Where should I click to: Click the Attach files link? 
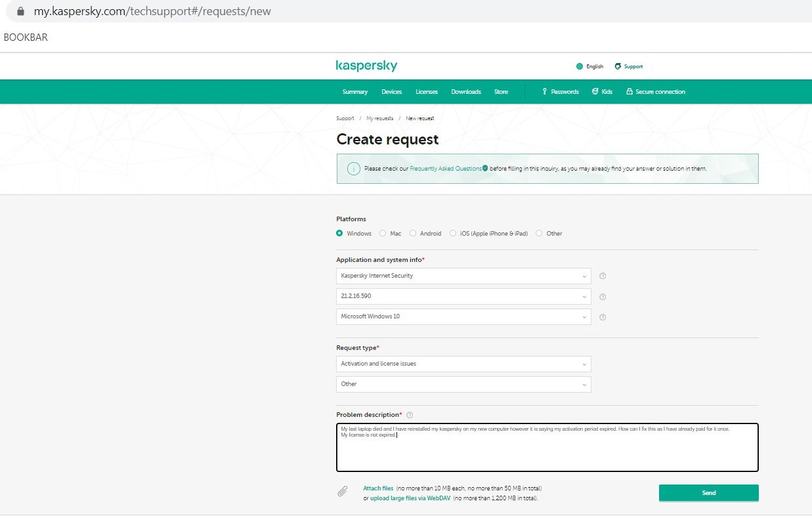coord(378,488)
